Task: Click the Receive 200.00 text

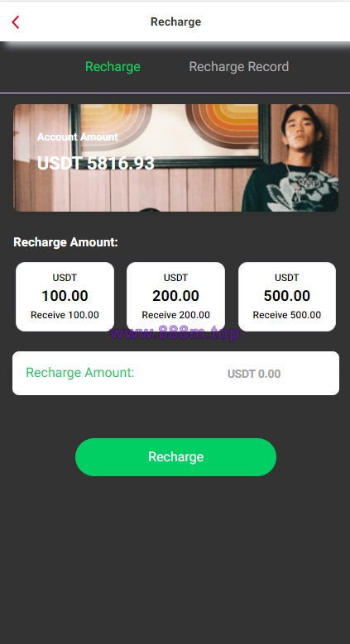Action: point(175,315)
